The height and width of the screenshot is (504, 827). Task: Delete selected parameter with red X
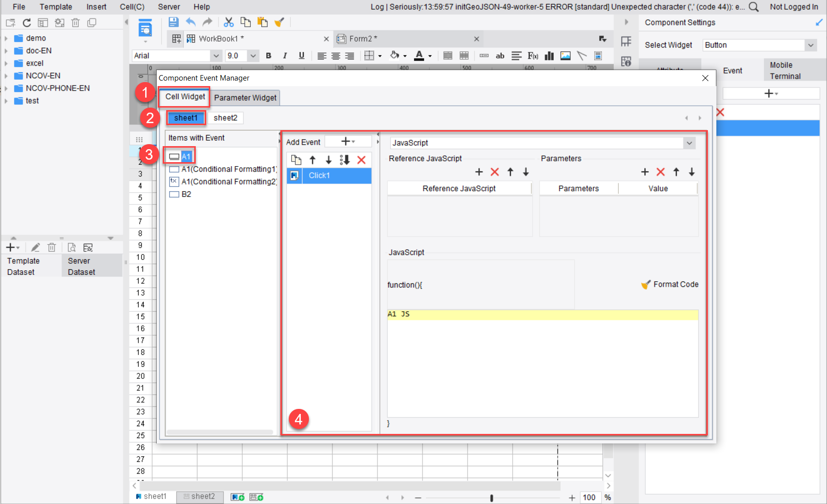click(x=660, y=172)
